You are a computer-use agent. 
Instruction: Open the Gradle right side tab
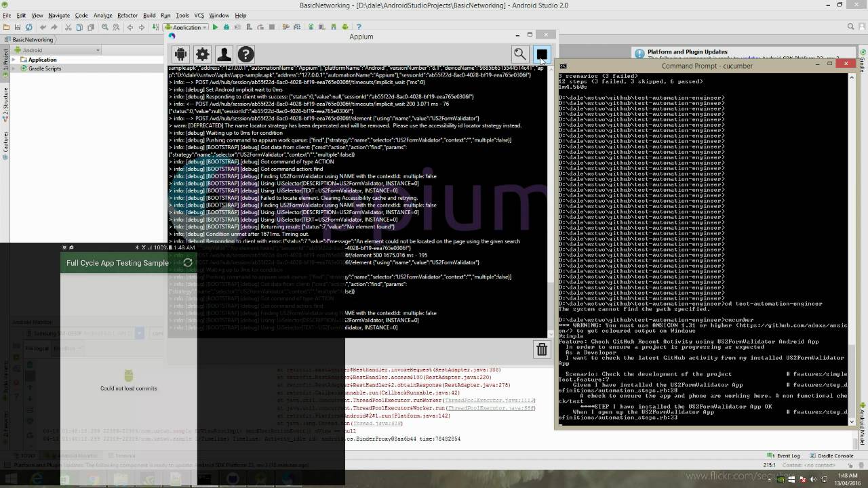[863, 62]
